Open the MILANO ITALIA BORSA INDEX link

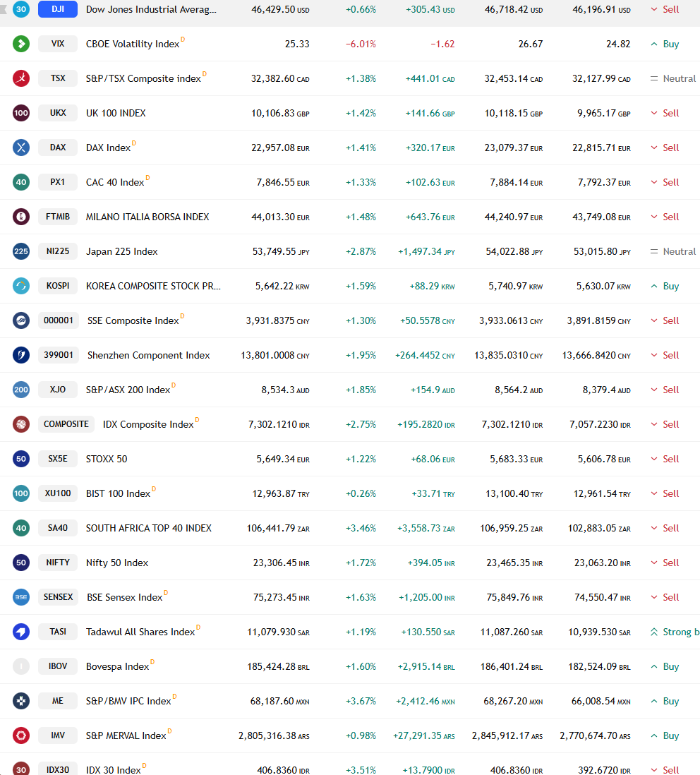point(147,217)
